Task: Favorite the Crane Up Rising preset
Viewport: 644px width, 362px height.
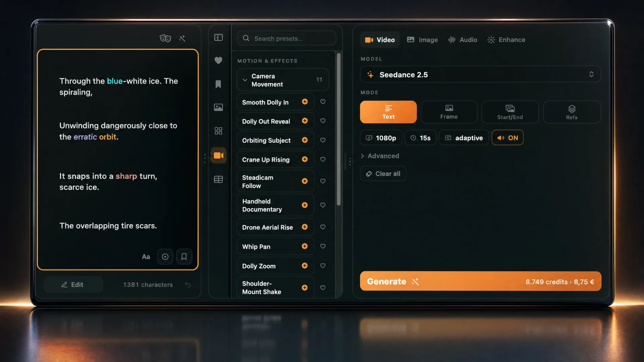Action: 323,160
